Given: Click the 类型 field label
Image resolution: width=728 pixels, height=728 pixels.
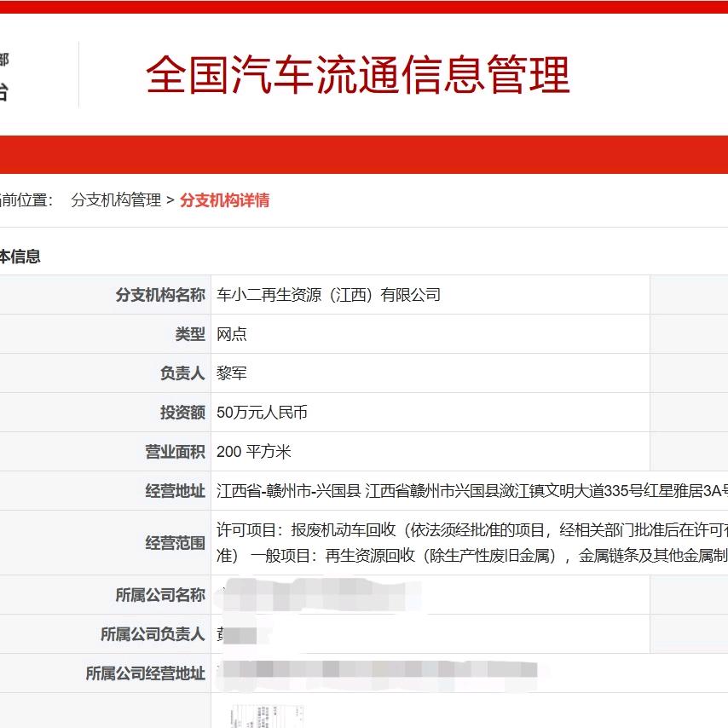Looking at the screenshot, I should (190, 334).
